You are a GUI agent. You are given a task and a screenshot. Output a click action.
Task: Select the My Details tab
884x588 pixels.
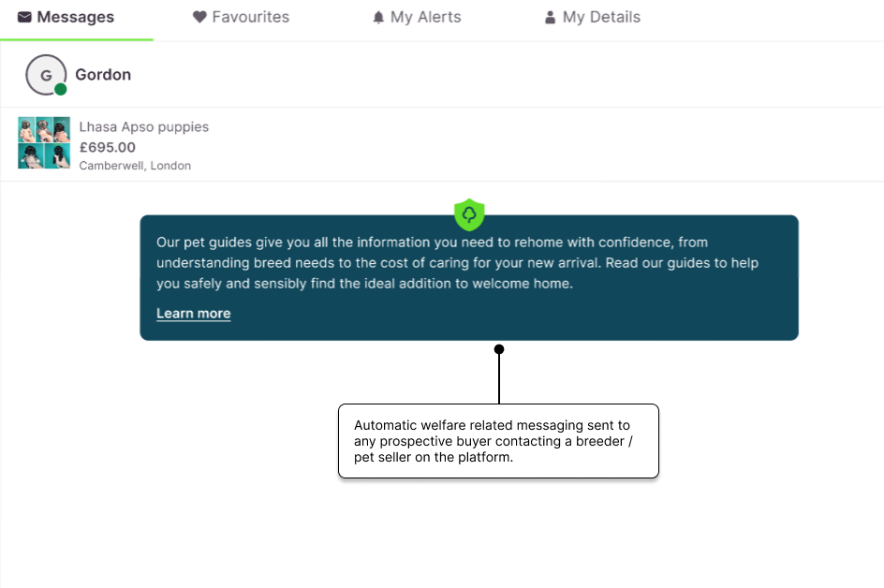[601, 17]
